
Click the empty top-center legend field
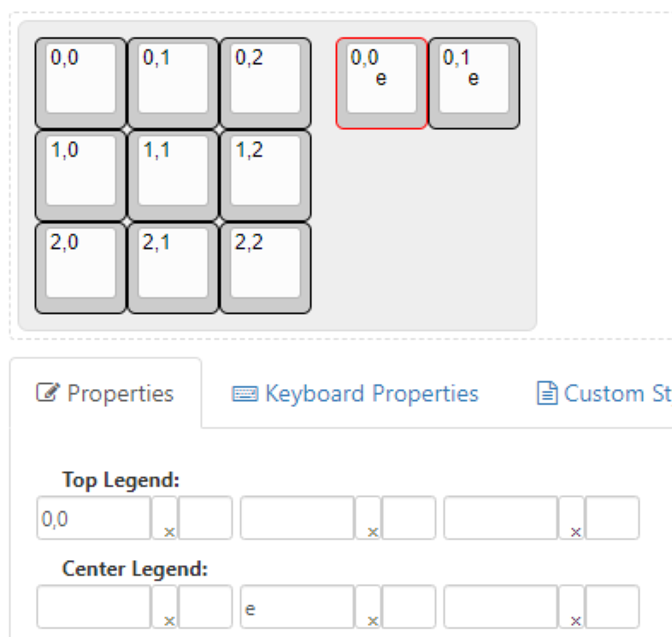[297, 517]
